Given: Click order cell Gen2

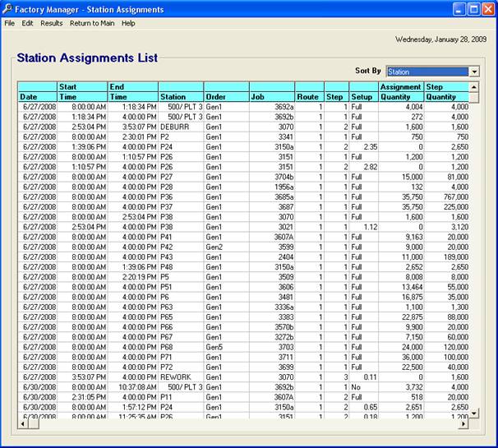Looking at the screenshot, I should [227, 247].
